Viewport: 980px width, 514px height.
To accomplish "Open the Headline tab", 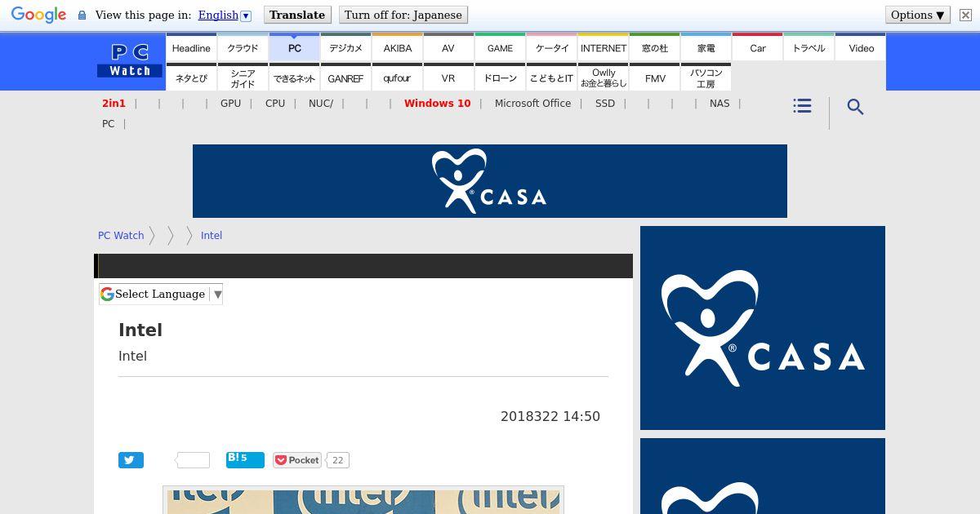I will point(191,48).
